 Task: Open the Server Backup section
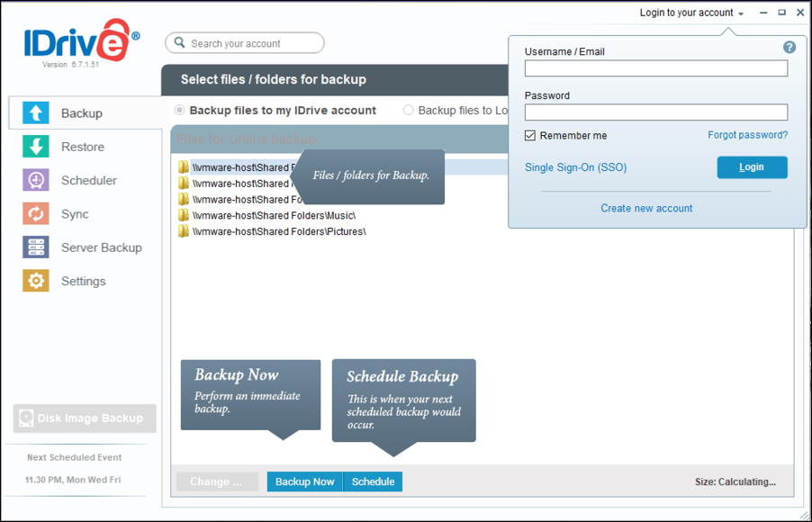click(x=102, y=247)
